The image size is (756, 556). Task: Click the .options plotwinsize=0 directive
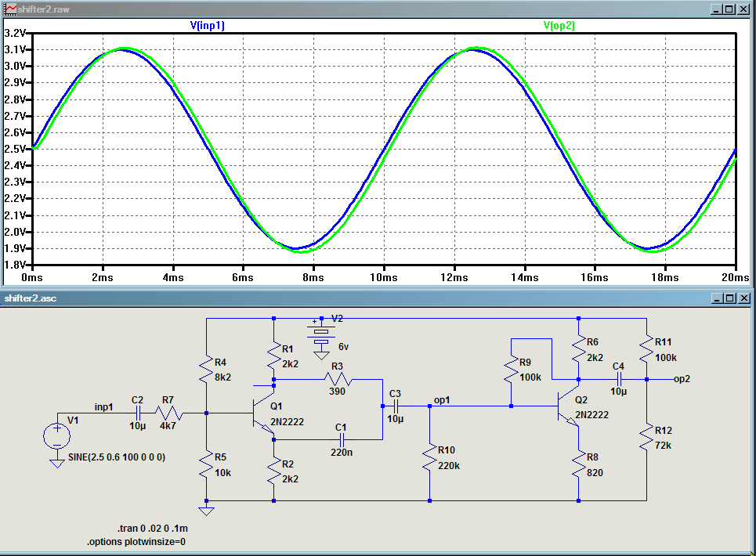click(136, 542)
